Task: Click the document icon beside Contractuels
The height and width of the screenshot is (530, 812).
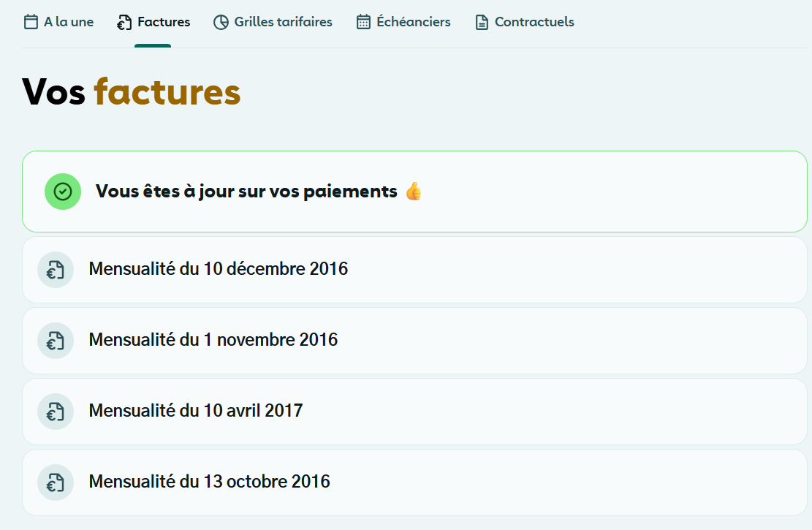Action: pyautogui.click(x=482, y=23)
